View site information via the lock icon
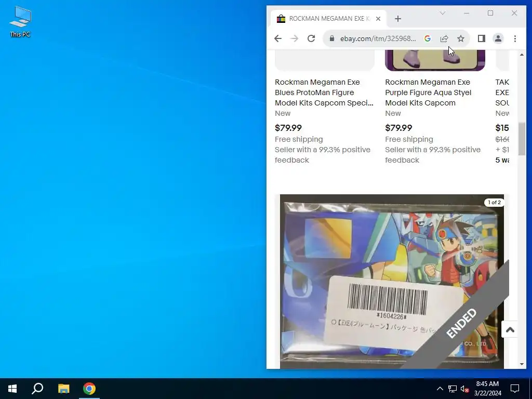The width and height of the screenshot is (532, 399). click(x=332, y=38)
